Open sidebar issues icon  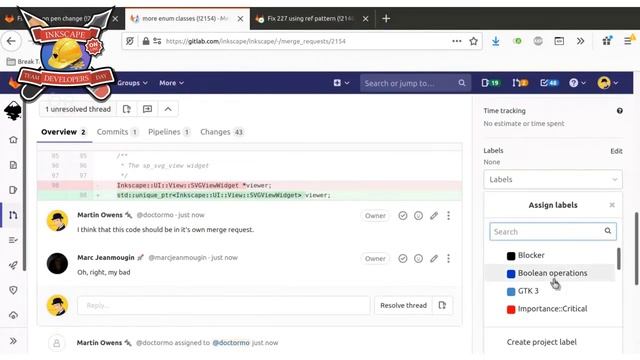tap(13, 190)
